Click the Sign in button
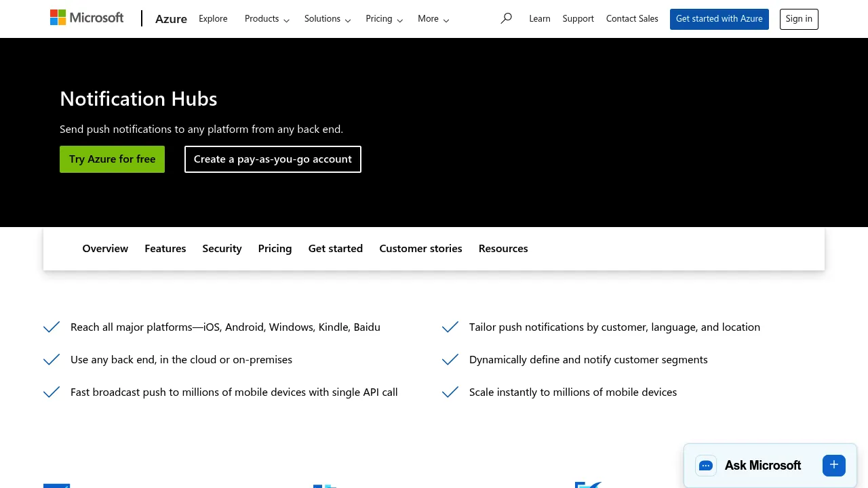The image size is (868, 488). point(799,19)
